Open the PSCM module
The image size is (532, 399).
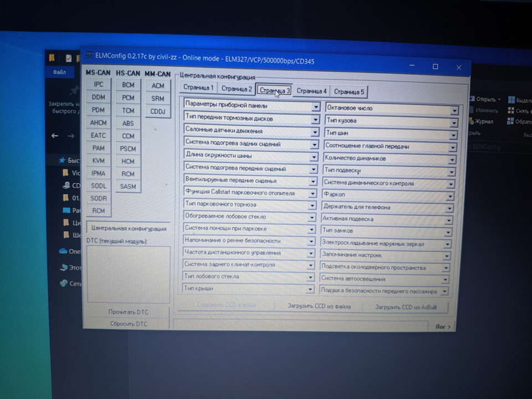[128, 149]
